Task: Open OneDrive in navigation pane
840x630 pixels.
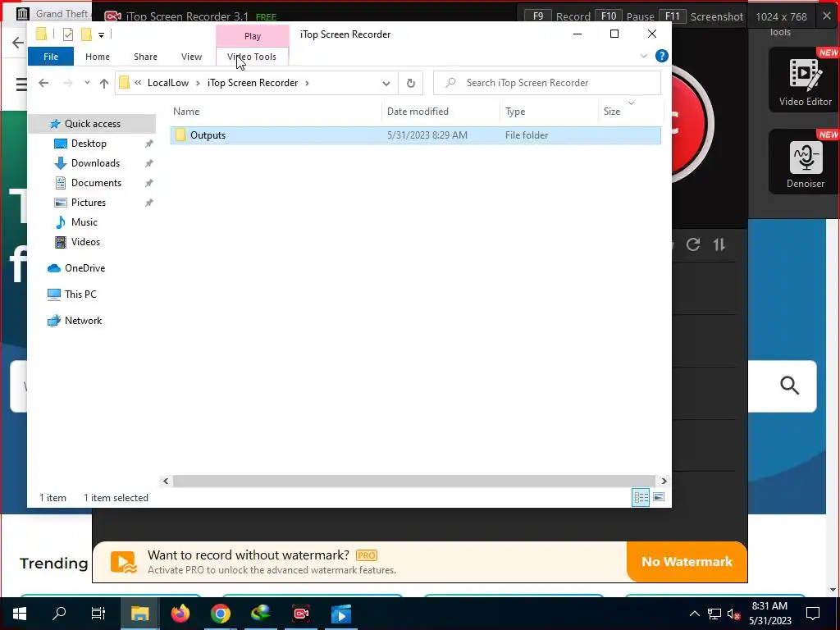Action: tap(84, 268)
